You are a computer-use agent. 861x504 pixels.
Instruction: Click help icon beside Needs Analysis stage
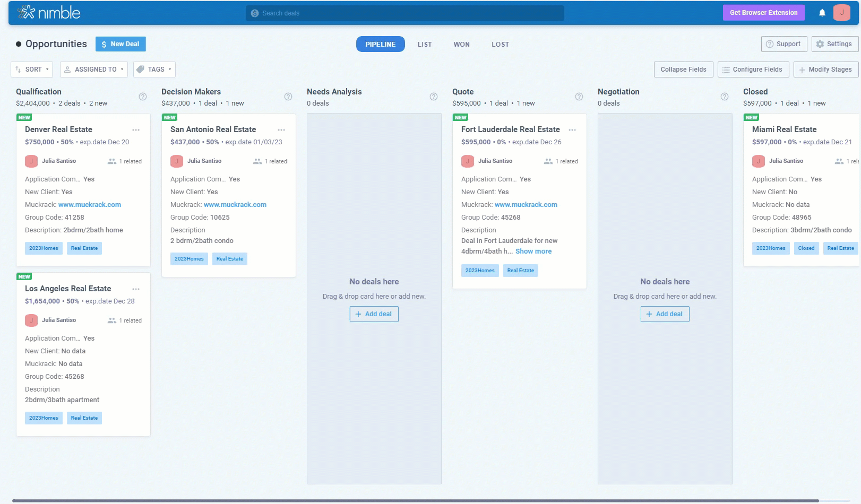pyautogui.click(x=434, y=97)
